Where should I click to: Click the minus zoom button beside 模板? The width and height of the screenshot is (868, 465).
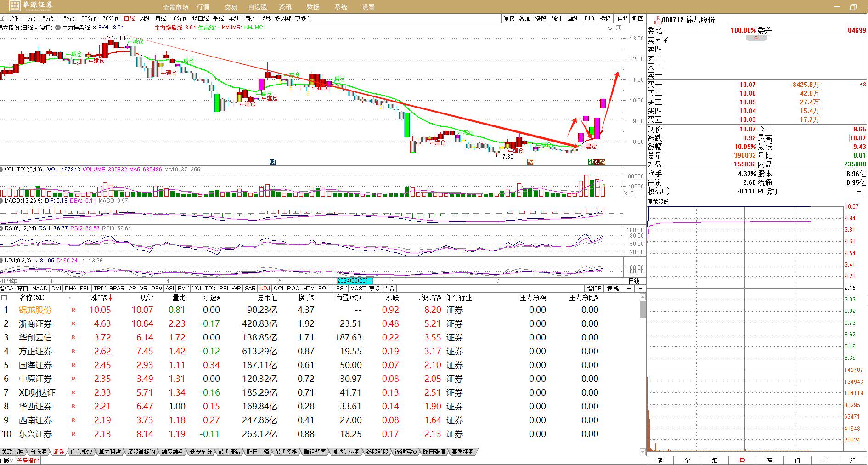tap(640, 289)
